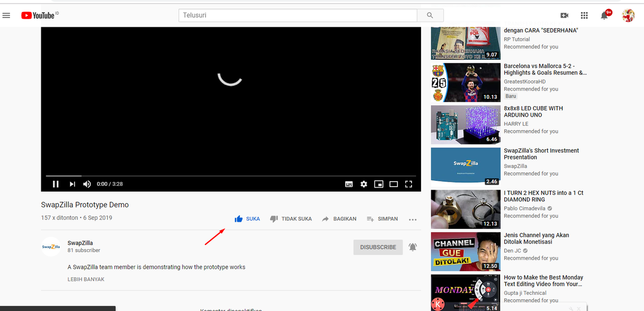The height and width of the screenshot is (311, 644).
Task: Open the MONDAY text editing thumbnail
Action: (466, 292)
